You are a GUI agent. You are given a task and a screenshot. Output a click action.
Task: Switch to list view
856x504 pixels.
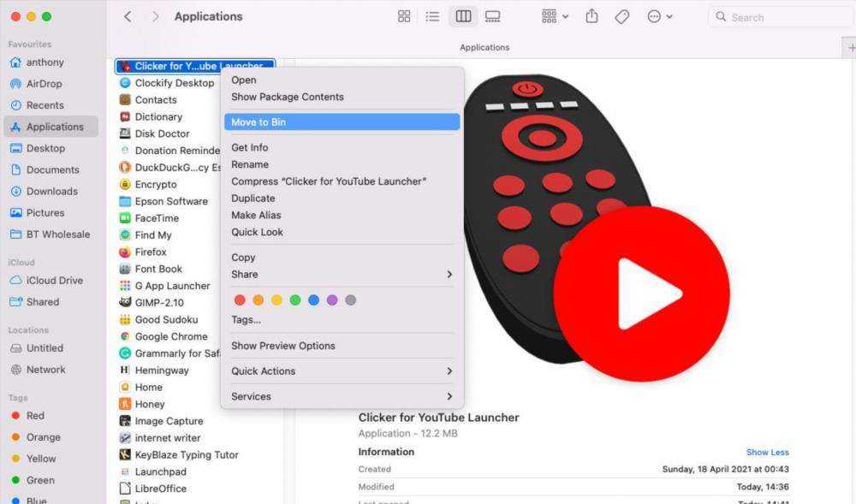point(432,16)
